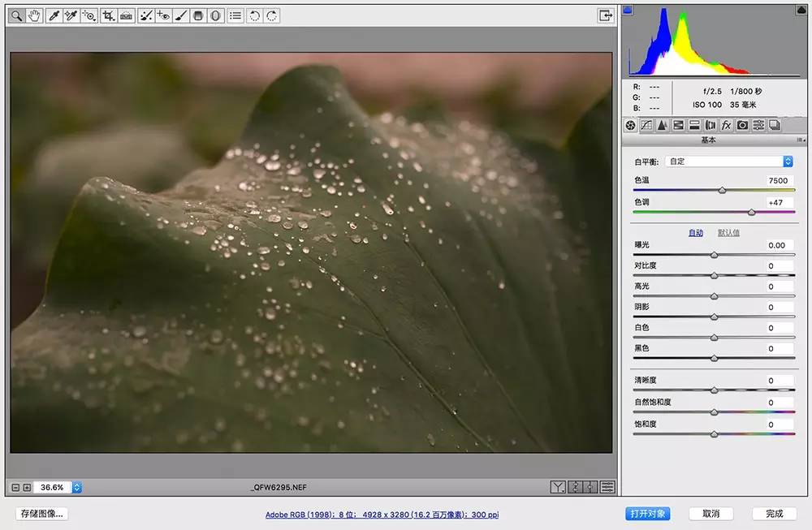
Task: Toggle shadow clipping warning in histogram
Action: (628, 9)
